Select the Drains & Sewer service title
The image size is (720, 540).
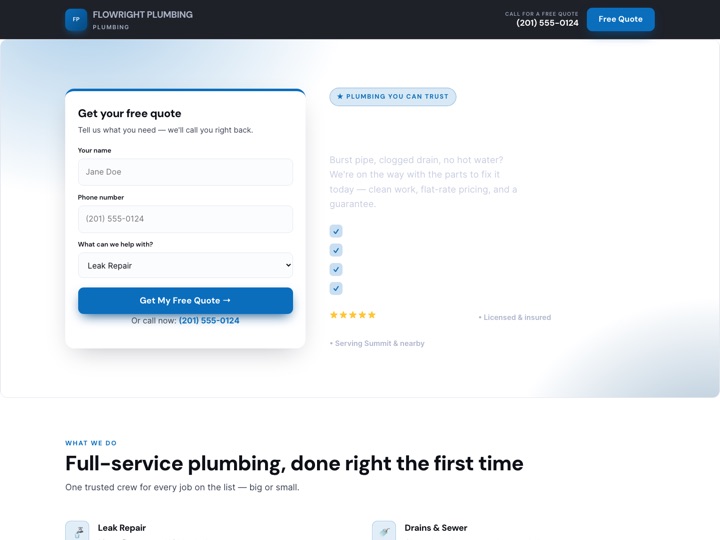pyautogui.click(x=436, y=528)
